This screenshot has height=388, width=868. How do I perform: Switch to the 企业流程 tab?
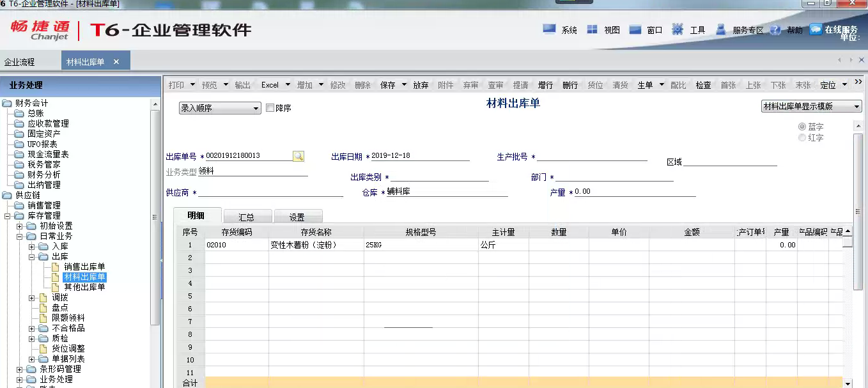coord(20,62)
